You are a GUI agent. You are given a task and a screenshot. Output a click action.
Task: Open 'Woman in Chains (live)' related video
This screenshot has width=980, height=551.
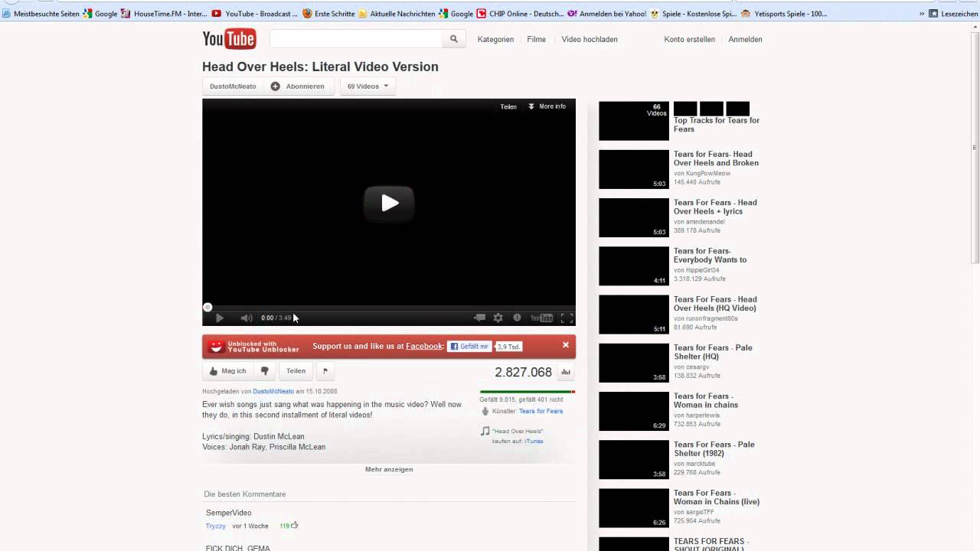pos(717,497)
